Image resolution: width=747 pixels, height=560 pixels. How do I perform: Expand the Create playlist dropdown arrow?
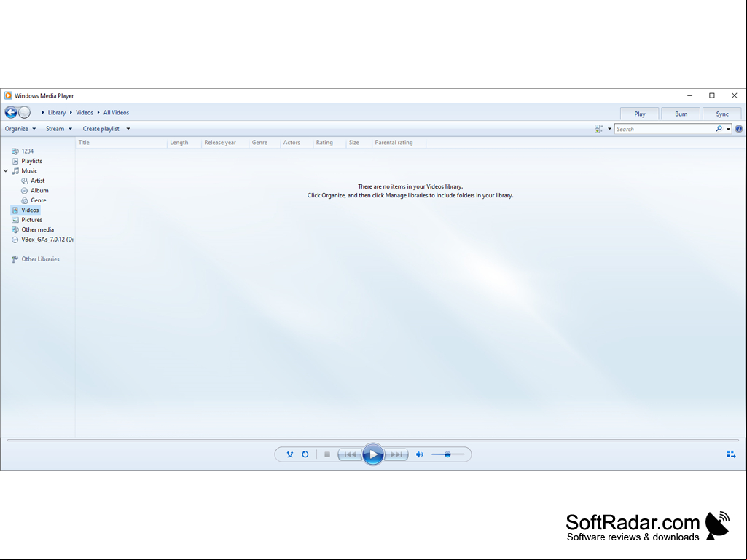[x=128, y=129]
